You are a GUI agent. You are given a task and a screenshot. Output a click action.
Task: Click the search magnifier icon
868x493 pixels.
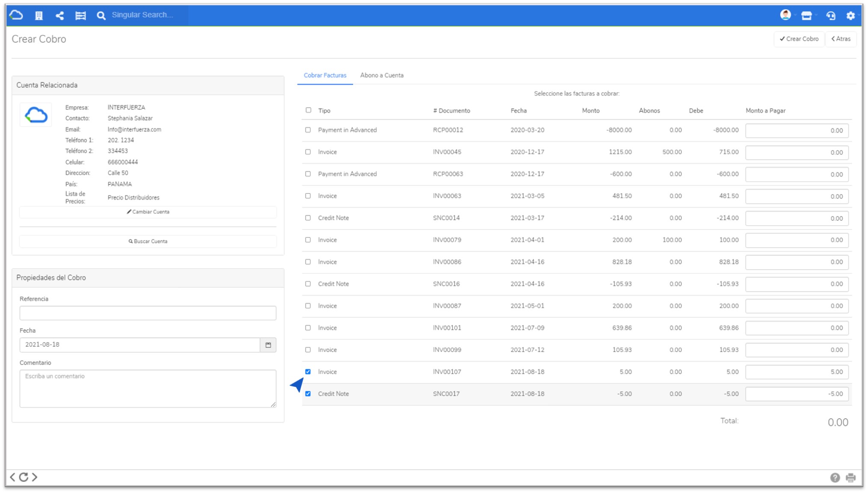[101, 16]
